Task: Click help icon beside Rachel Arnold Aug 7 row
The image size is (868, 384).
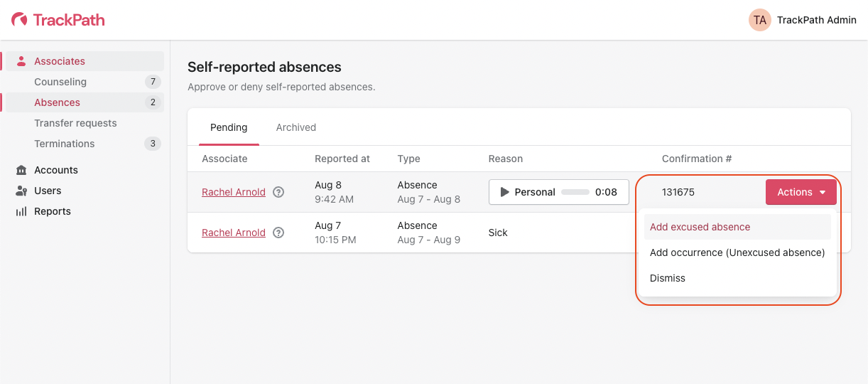Action: (278, 233)
